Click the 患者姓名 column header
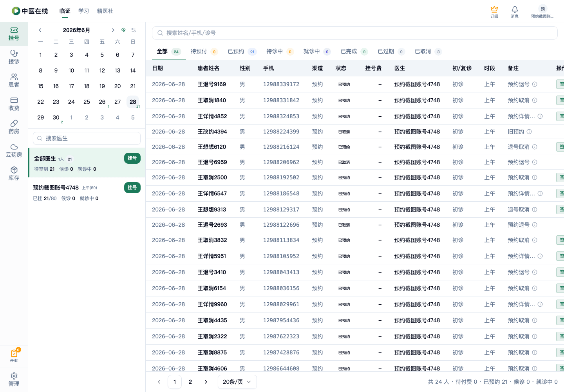Viewport: 564px width, 392px height. (208, 68)
